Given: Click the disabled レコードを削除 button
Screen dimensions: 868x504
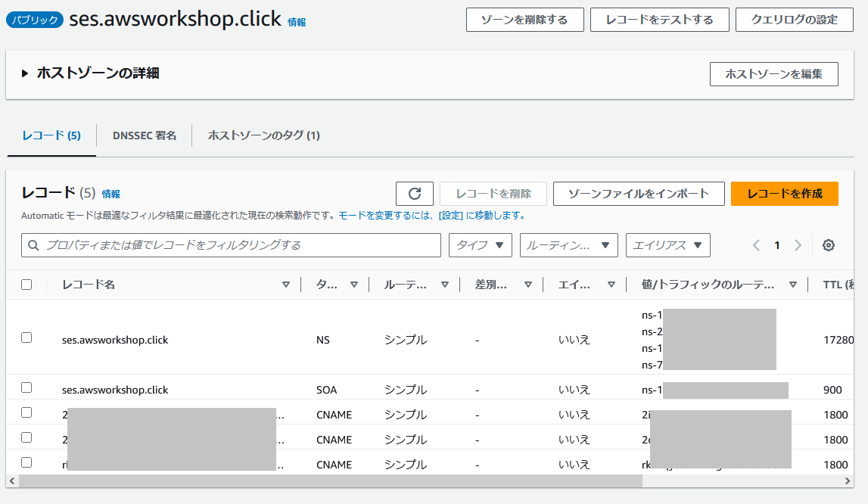Looking at the screenshot, I should (x=493, y=194).
